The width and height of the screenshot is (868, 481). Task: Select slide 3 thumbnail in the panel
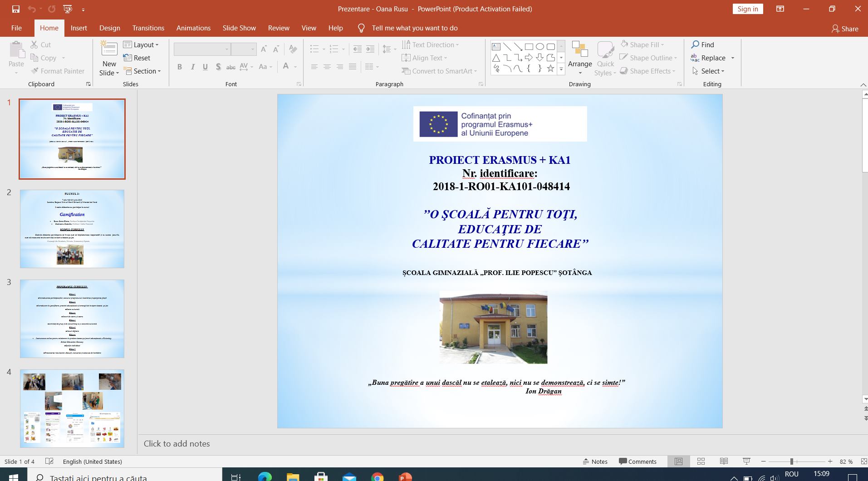(x=72, y=319)
